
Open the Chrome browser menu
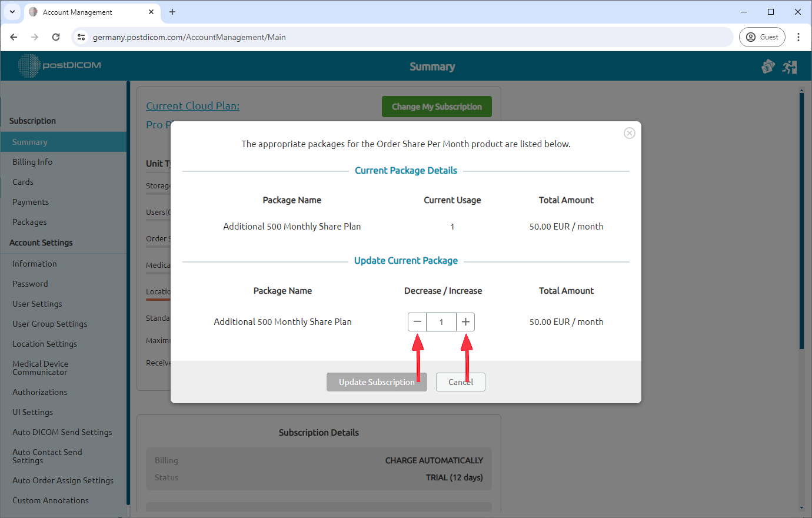coord(798,36)
